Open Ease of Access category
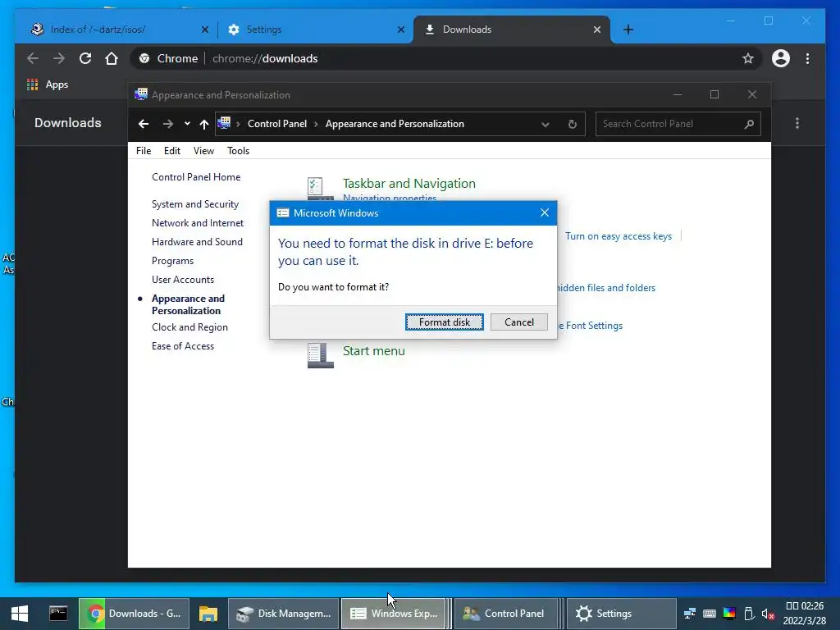Viewport: 840px width, 630px height. click(x=183, y=346)
